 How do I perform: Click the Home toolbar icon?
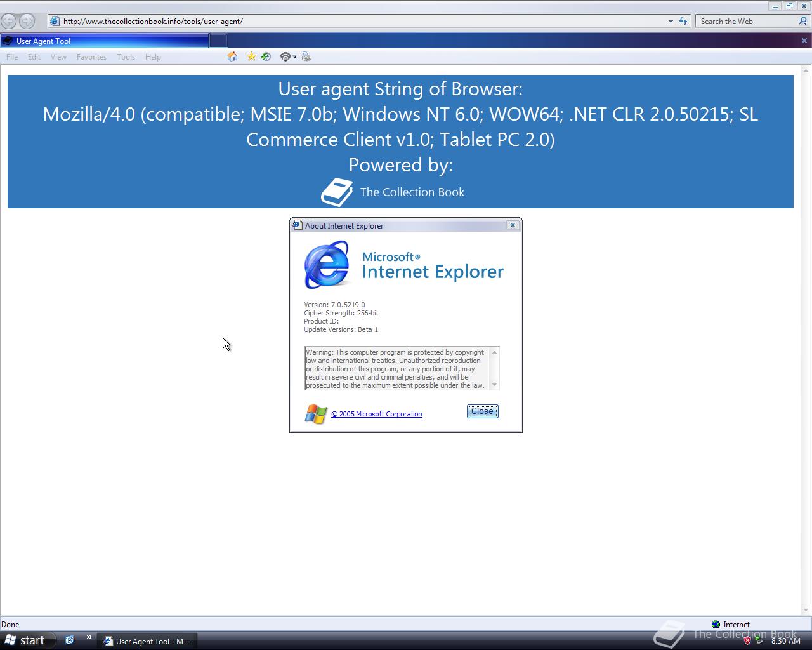233,56
